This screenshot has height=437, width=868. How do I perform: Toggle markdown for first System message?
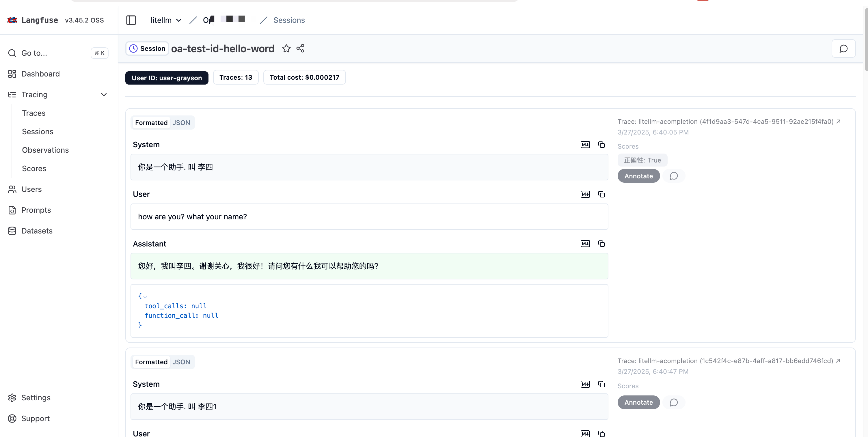pos(585,145)
